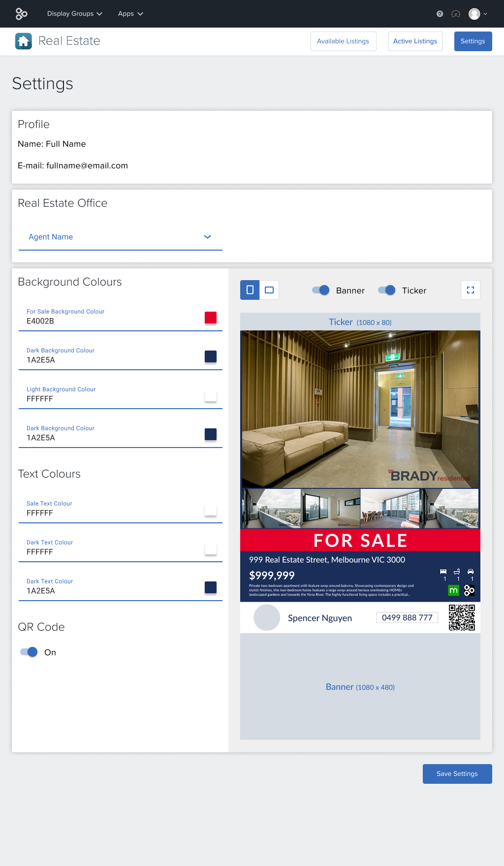Click the address 999 Real Estate Street
The image size is (504, 866).
click(327, 560)
